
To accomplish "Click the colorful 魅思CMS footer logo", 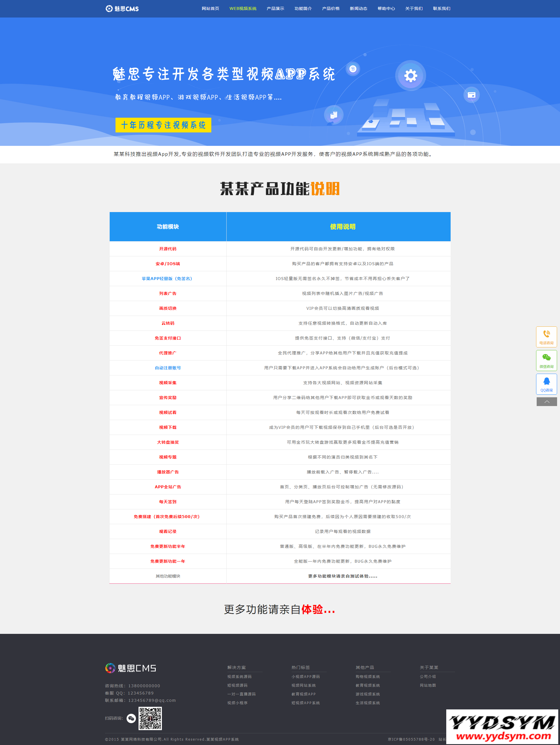I will pyautogui.click(x=130, y=668).
